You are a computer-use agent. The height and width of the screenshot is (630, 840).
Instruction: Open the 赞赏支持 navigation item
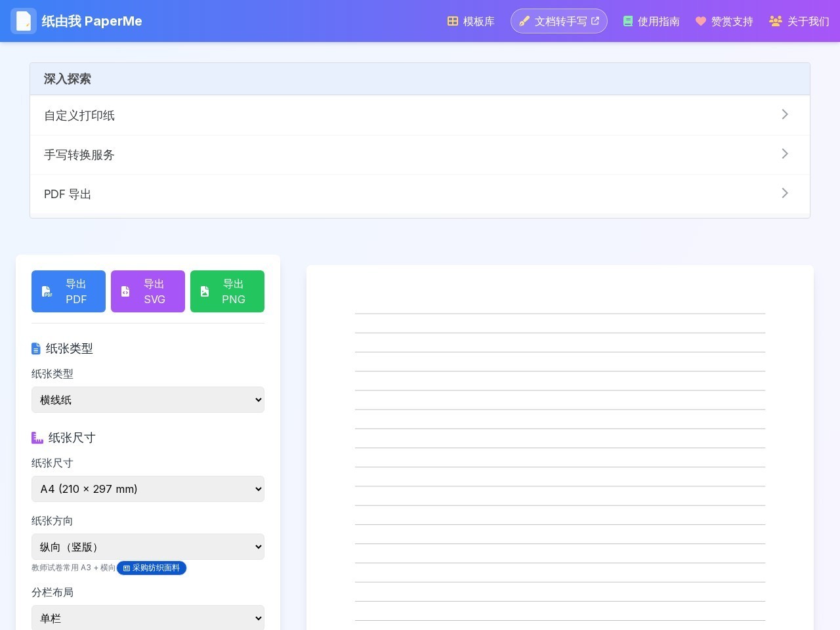(724, 21)
